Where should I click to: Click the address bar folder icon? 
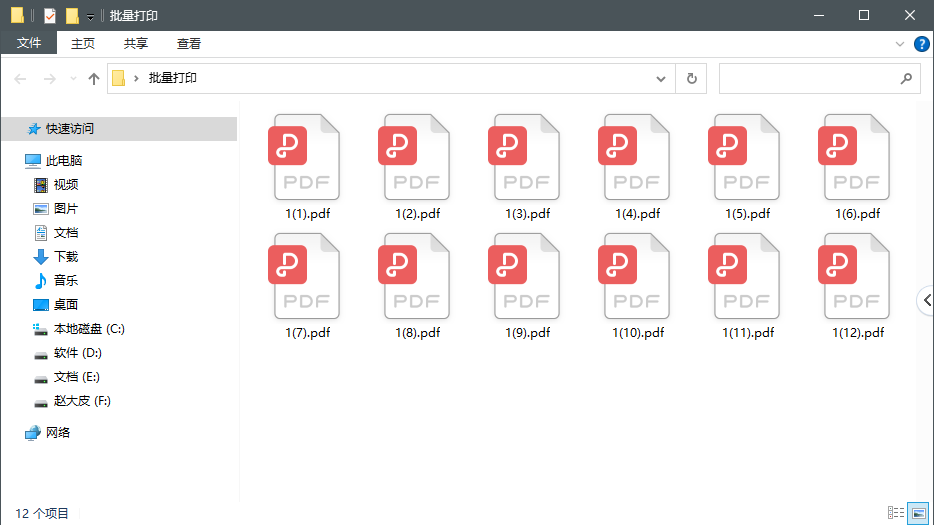[119, 78]
